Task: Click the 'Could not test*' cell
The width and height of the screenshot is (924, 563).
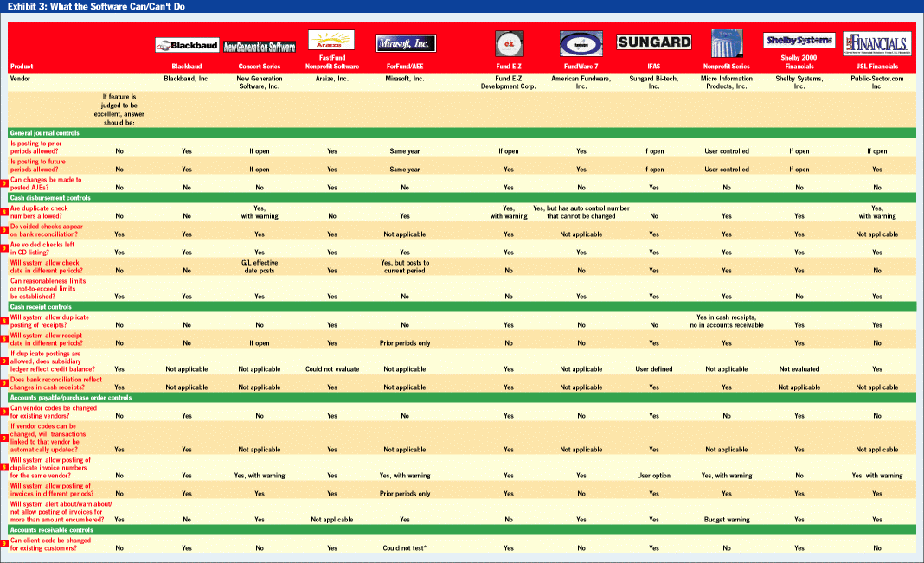Action: 405,548
